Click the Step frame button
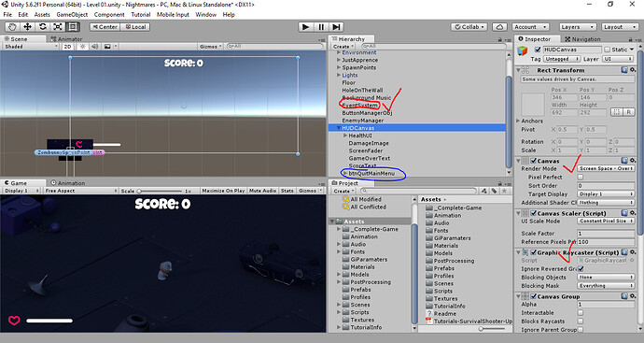This screenshot has height=343, width=644. point(336,27)
